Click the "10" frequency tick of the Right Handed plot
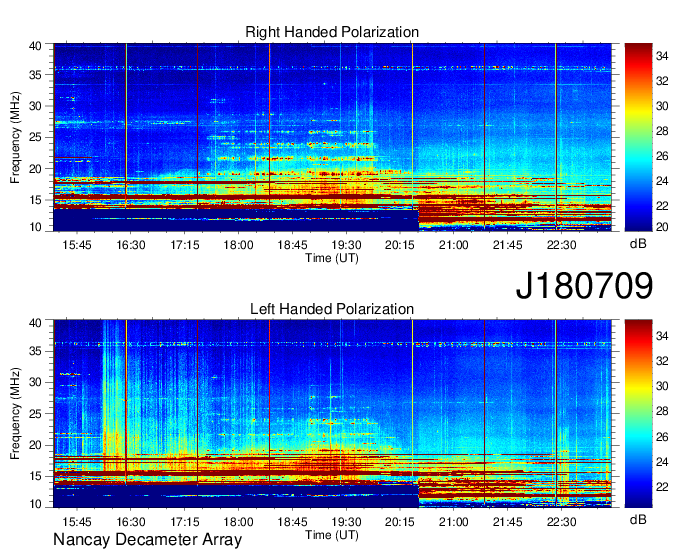Screen dimensions: 680x552 36,227
